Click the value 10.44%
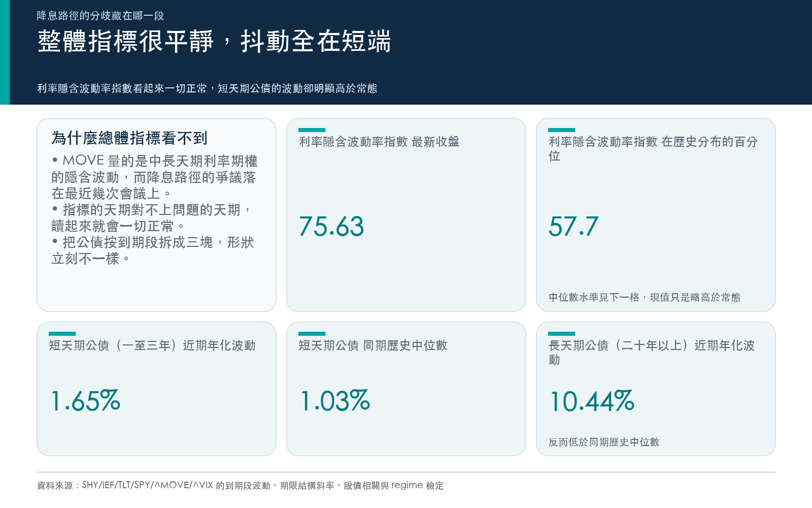The width and height of the screenshot is (812, 508). [x=592, y=401]
